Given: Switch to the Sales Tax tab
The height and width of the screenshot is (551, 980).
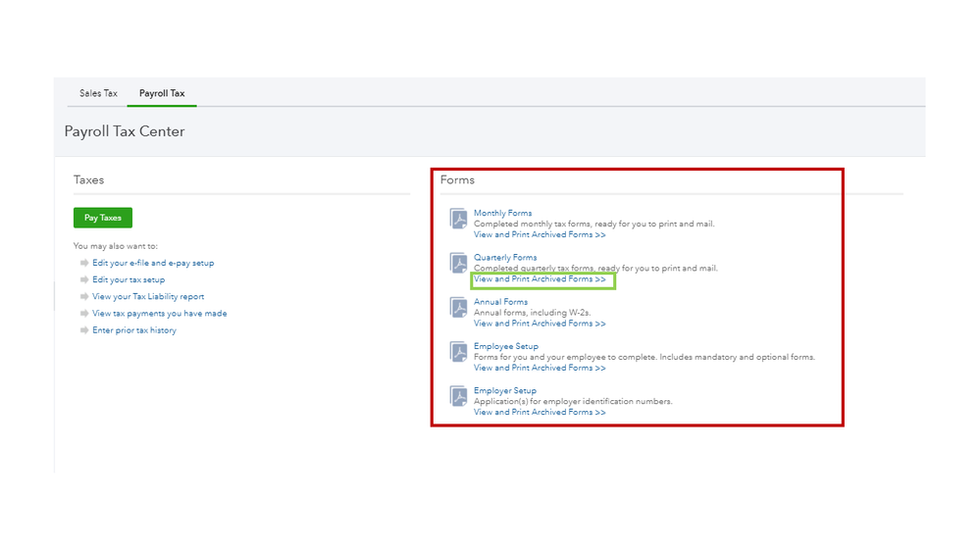Looking at the screenshot, I should (x=98, y=93).
